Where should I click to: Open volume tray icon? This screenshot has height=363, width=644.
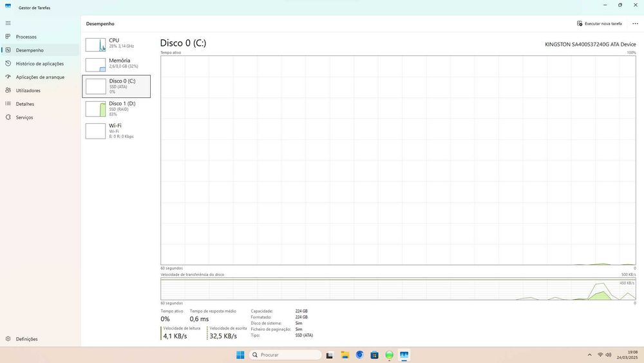tap(609, 355)
